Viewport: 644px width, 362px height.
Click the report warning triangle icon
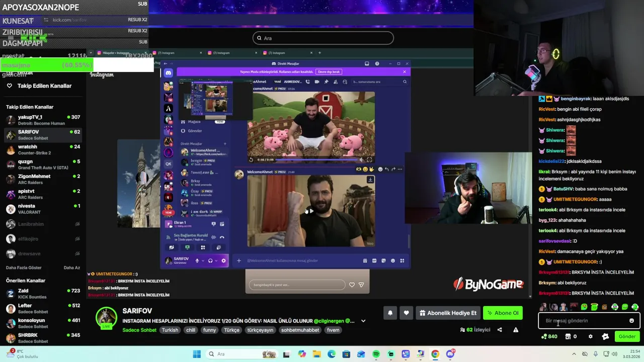coord(516,330)
